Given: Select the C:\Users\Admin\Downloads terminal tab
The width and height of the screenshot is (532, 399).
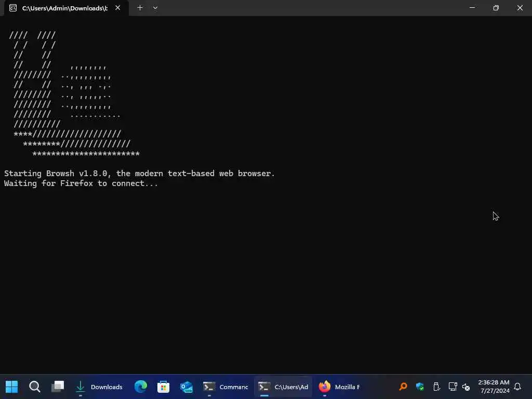Looking at the screenshot, I should 66,8.
